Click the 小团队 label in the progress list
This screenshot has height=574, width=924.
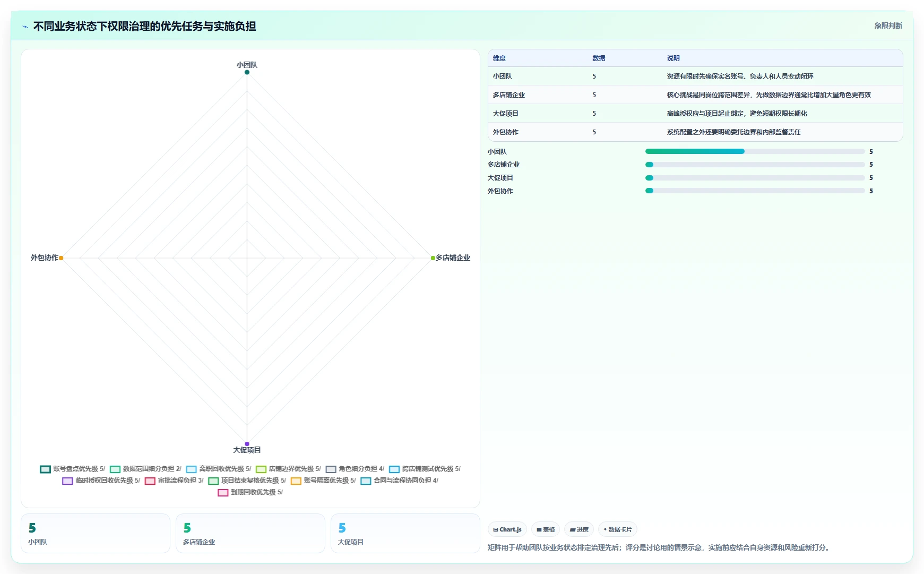point(497,152)
